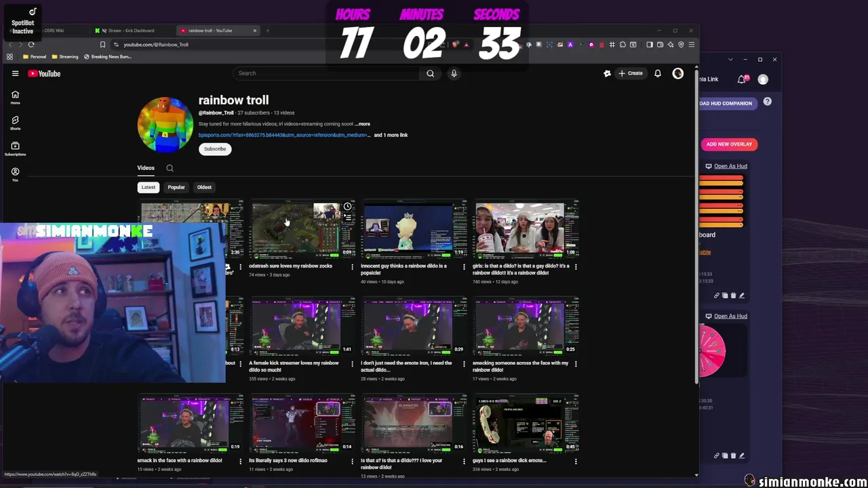The image size is (868, 488).
Task: Expand the overlay app window chevron dropdown
Action: [730, 60]
